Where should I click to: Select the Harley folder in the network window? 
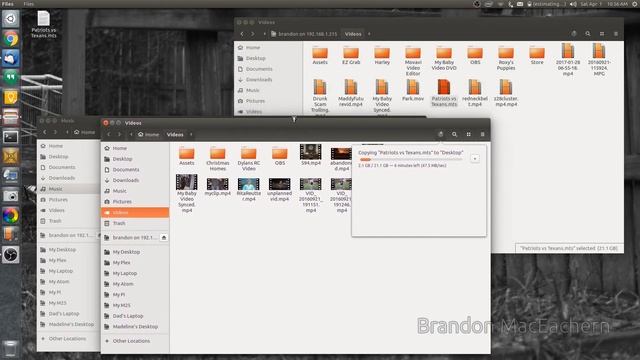382,56
